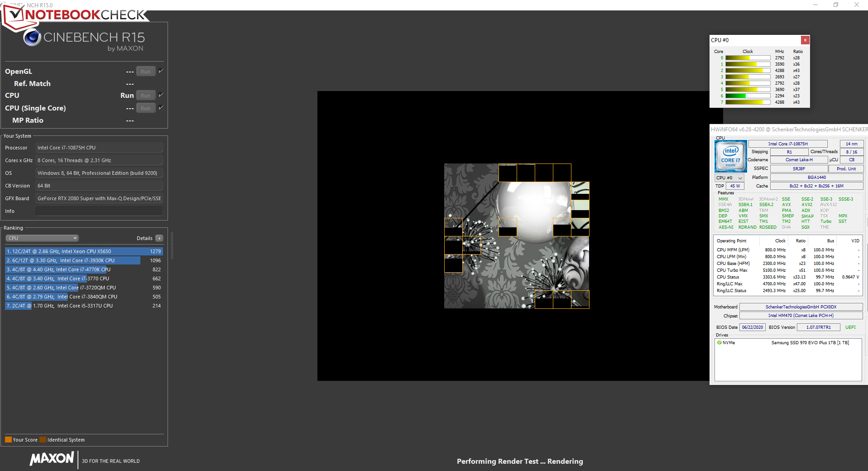Click the green NVMe drive status icon

coord(719,343)
